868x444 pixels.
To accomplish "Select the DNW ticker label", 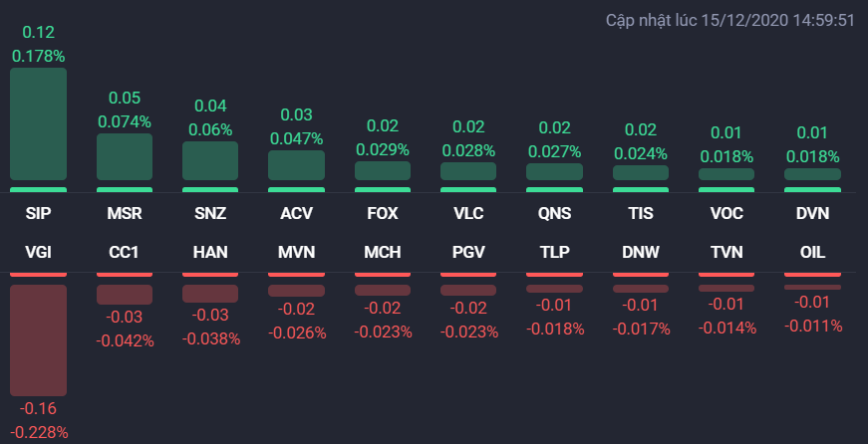I will pyautogui.click(x=641, y=252).
